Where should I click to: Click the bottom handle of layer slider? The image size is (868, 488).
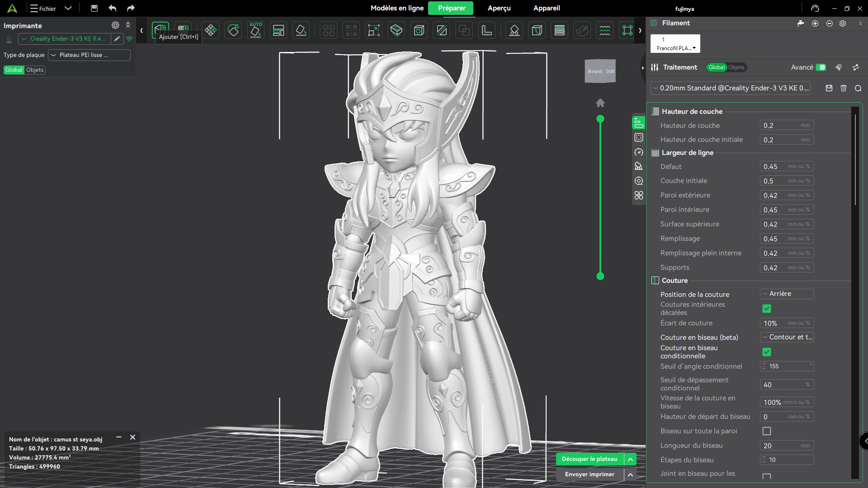[x=600, y=276]
